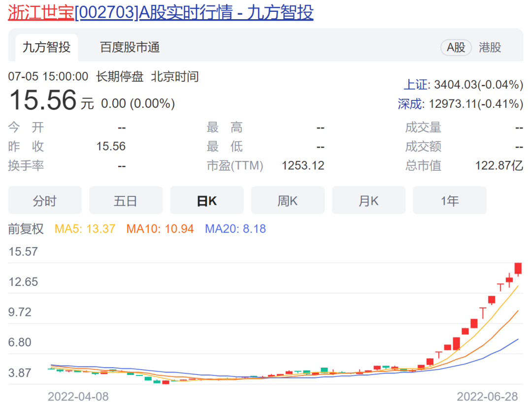The width and height of the screenshot is (532, 406).
Task: Show the 分时 intraday chart
Action: [45, 201]
